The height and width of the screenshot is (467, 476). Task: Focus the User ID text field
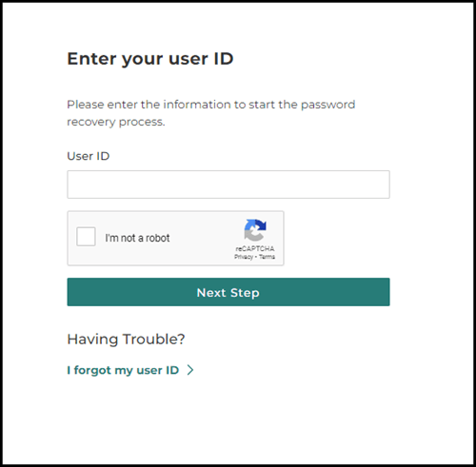pos(228,185)
